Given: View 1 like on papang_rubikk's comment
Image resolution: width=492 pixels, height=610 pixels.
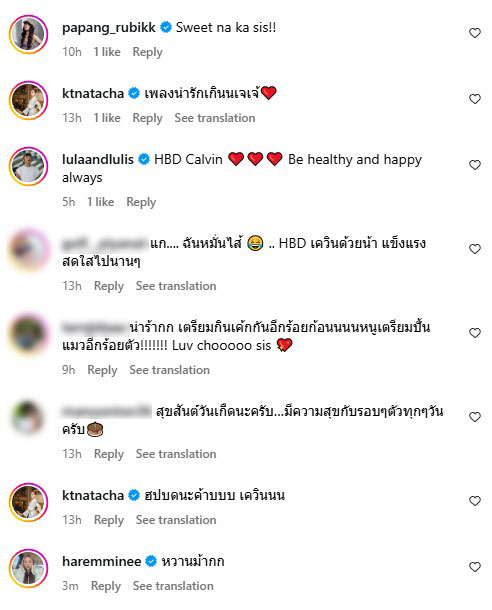Looking at the screenshot, I should tap(107, 52).
